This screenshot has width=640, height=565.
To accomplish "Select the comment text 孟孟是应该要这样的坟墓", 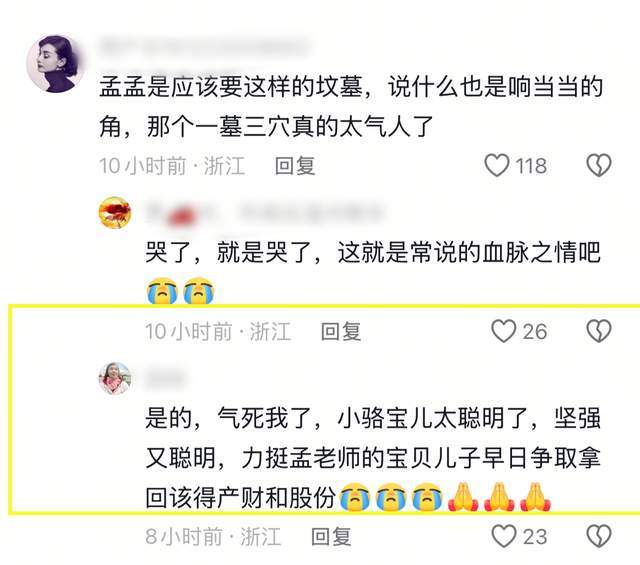I will [x=231, y=87].
